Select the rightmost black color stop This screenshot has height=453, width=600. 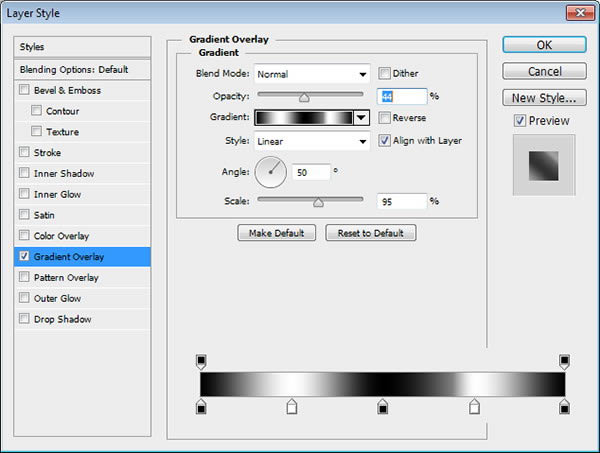pos(564,406)
